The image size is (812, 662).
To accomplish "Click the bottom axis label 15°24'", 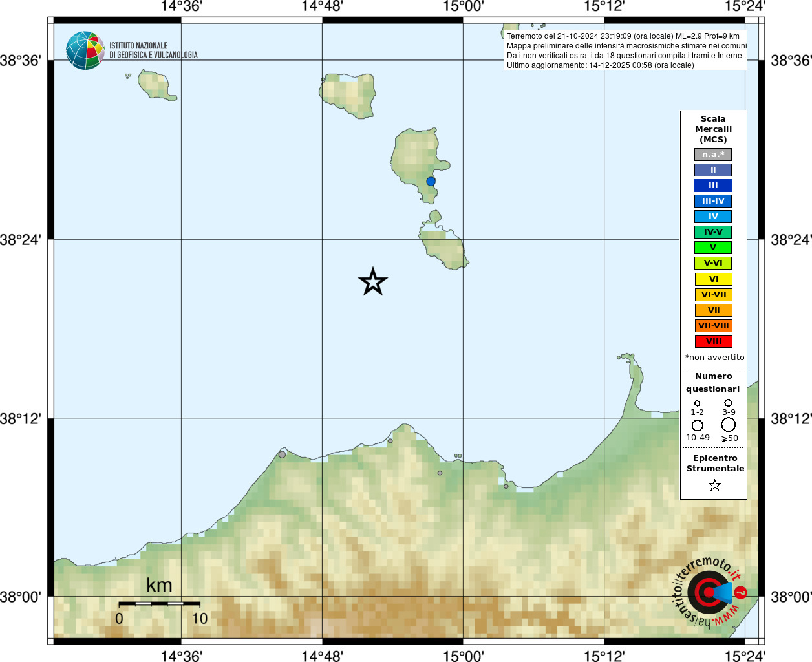I will coord(745,656).
